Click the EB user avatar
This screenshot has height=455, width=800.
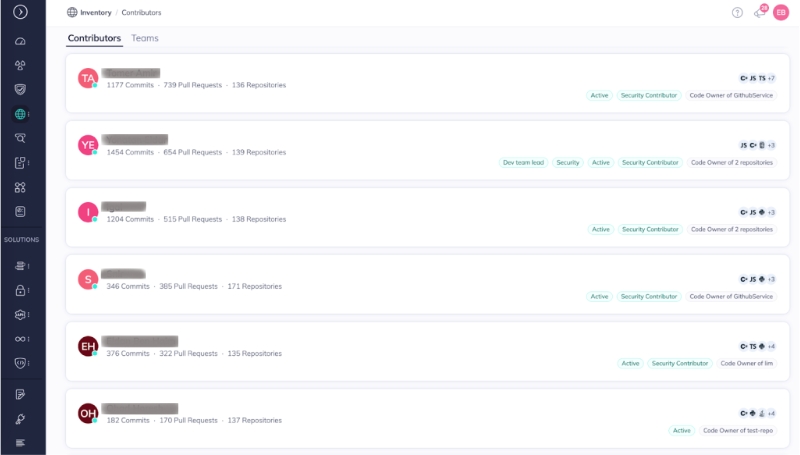pos(781,13)
